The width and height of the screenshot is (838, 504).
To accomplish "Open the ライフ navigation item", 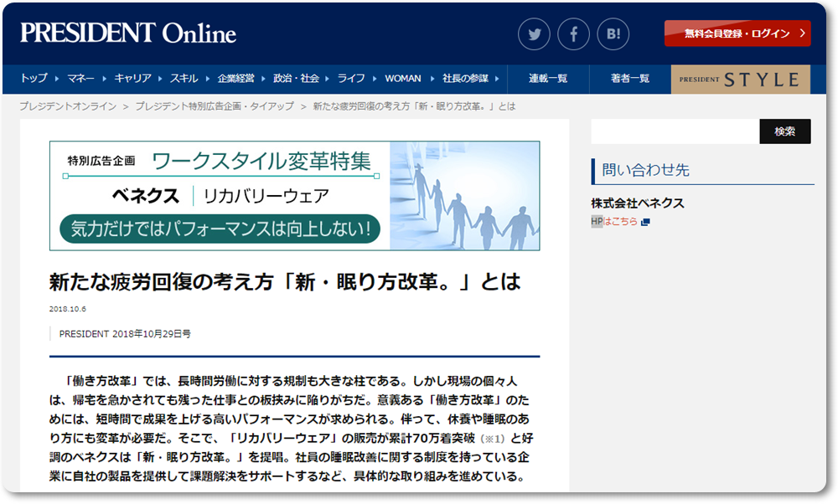I will 351,79.
